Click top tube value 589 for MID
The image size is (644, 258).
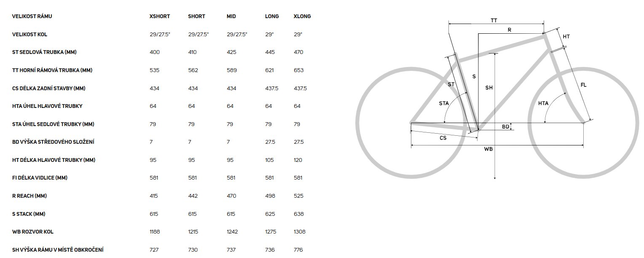click(232, 70)
